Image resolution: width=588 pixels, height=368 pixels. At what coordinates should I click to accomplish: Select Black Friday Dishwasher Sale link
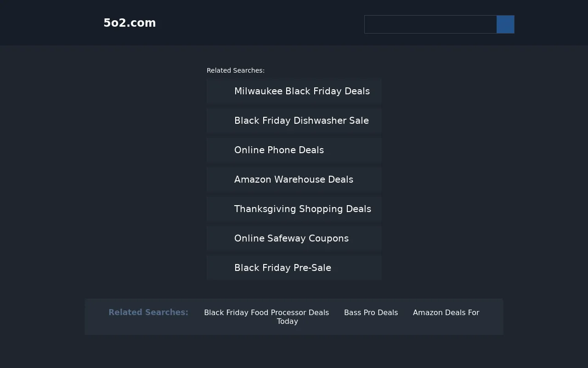coord(294,121)
